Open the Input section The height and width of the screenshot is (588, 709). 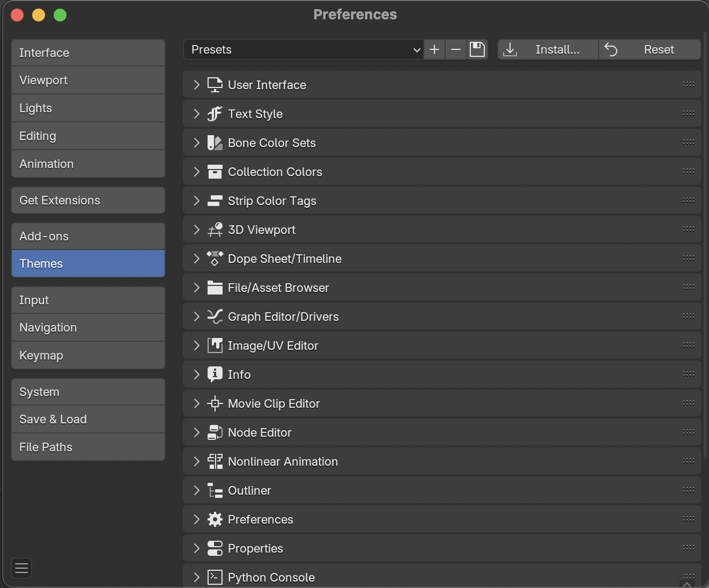(88, 300)
